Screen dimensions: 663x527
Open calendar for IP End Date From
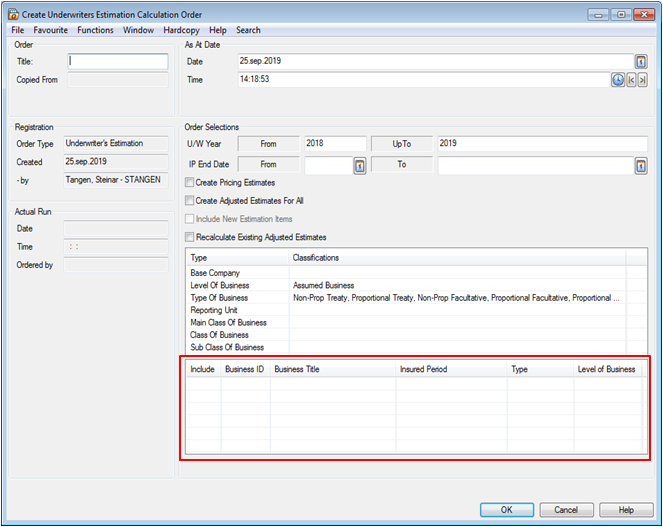point(359,165)
